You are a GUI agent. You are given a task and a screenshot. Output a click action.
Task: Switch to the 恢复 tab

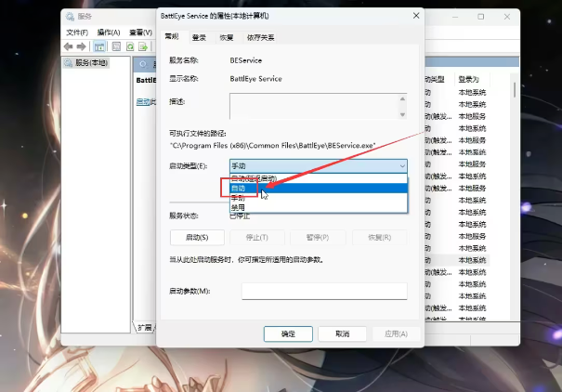tap(227, 37)
